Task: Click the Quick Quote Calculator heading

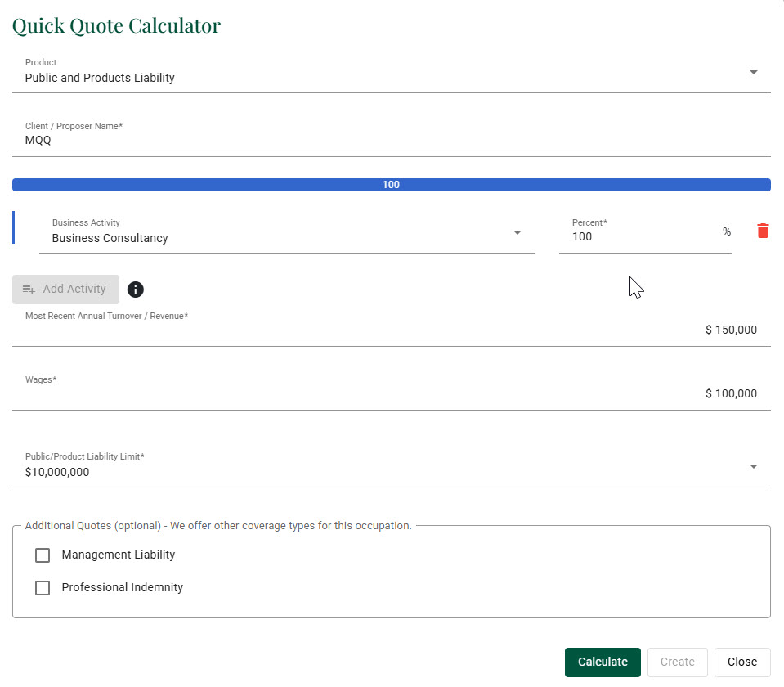Action: [x=116, y=25]
